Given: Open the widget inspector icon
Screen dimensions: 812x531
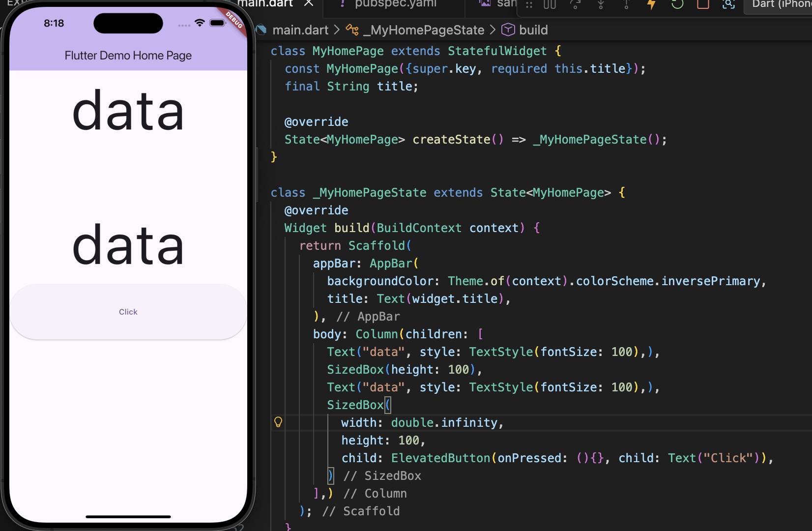Looking at the screenshot, I should [x=728, y=4].
